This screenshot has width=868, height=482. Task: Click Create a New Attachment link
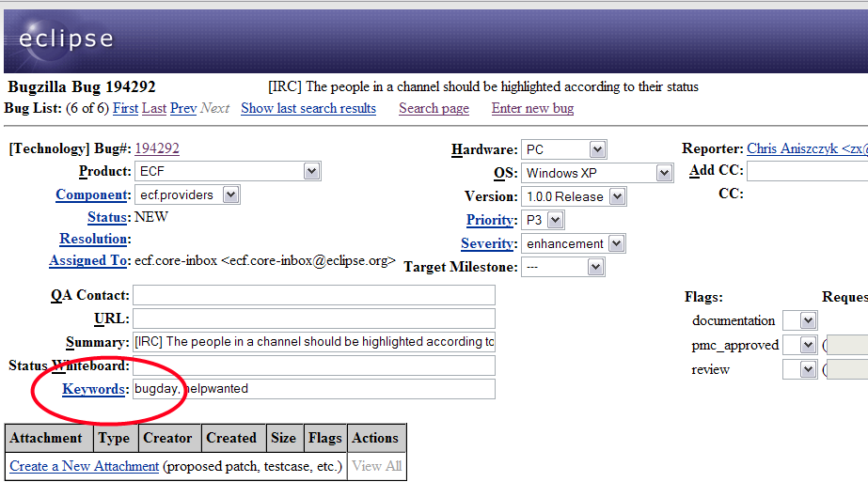pos(84,467)
